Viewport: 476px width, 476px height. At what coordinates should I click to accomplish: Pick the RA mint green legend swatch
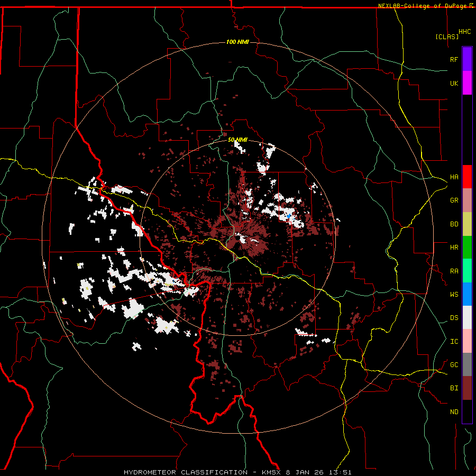click(x=467, y=271)
